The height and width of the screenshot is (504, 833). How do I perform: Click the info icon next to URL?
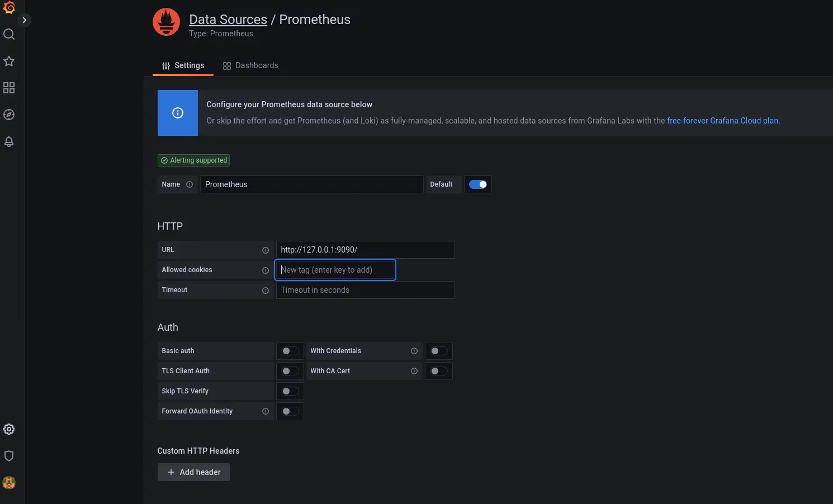[266, 250]
